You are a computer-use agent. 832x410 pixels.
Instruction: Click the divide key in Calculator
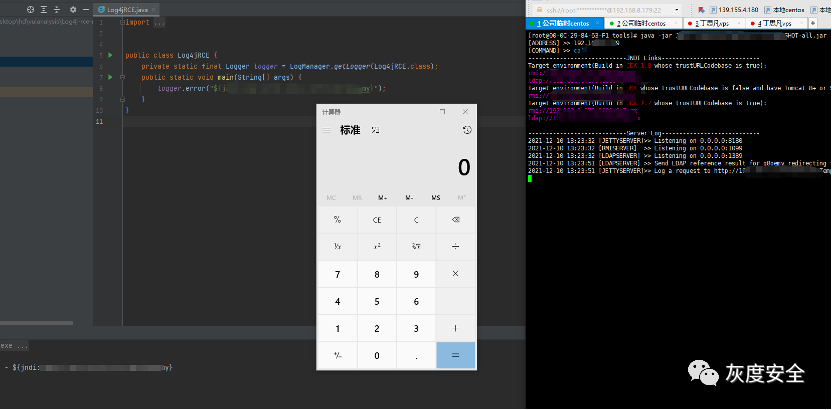(x=455, y=247)
